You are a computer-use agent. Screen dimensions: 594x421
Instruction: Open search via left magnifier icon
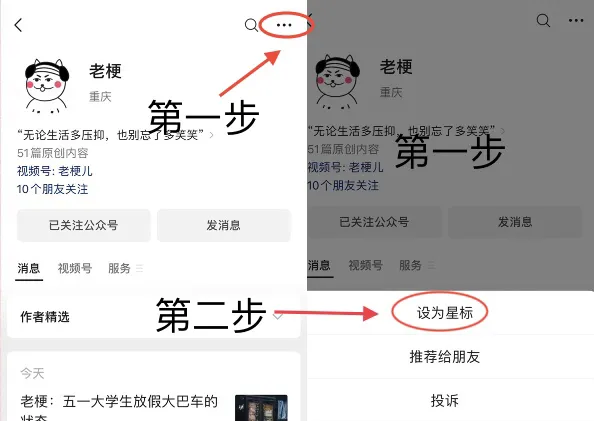[x=251, y=25]
